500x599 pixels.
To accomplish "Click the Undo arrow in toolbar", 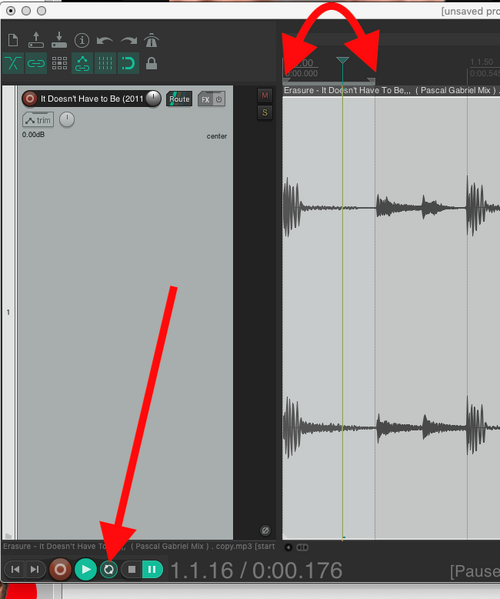I will (x=105, y=40).
